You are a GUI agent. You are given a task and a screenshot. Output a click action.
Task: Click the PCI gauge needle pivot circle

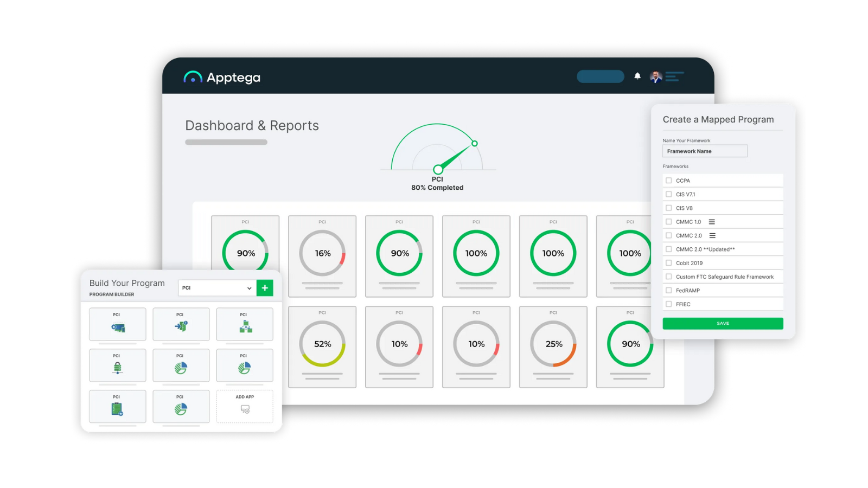[x=438, y=170]
